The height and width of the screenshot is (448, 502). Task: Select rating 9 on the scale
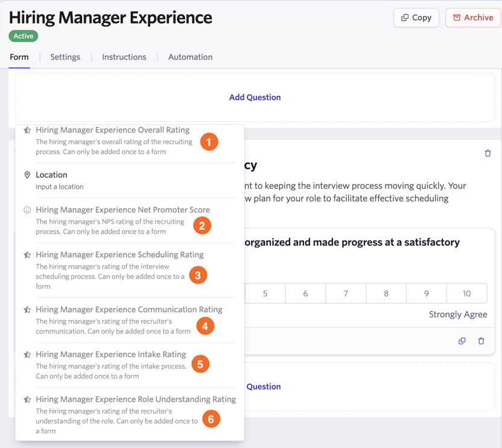(x=427, y=294)
